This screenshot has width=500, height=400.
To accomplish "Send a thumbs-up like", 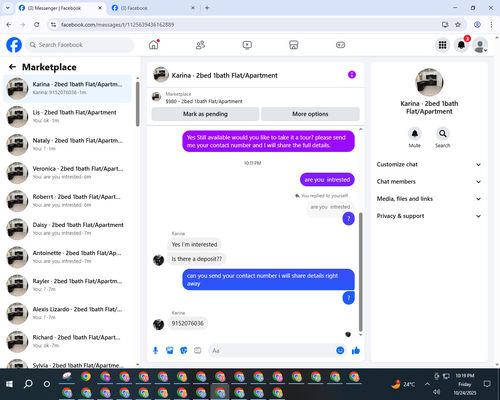I will [x=356, y=350].
